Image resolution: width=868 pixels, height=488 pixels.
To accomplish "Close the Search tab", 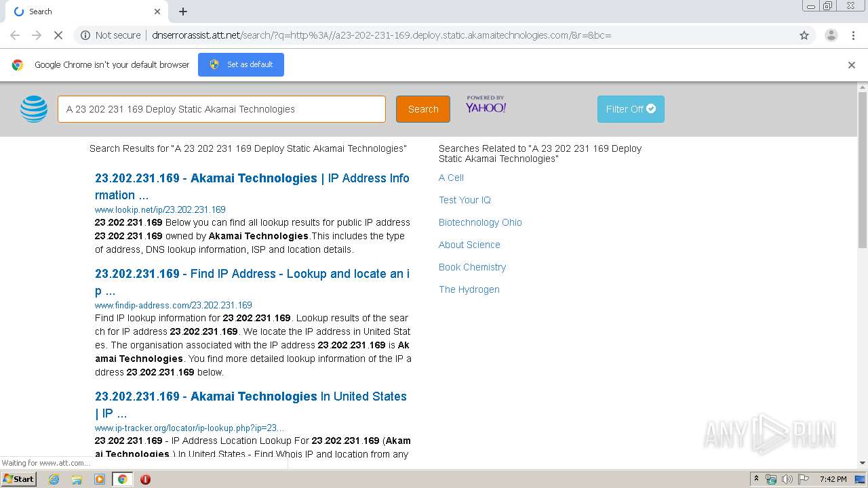I will click(x=157, y=12).
